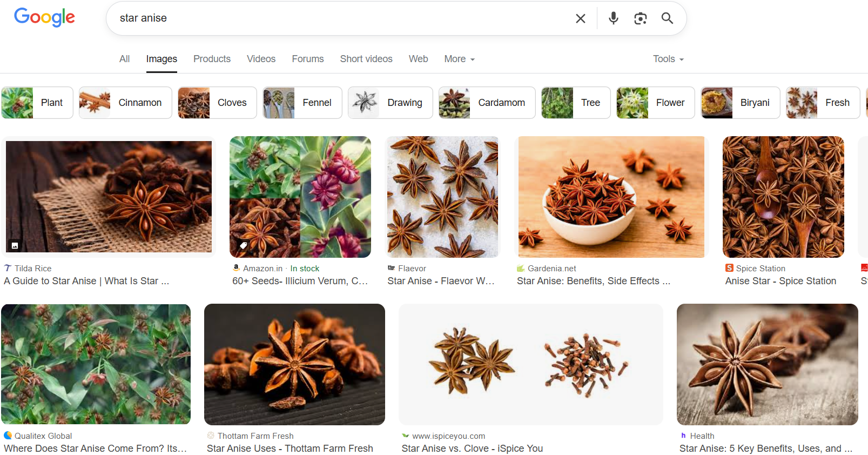Open the Qualitex Global tree branch image
This screenshot has width=868, height=455.
pyautogui.click(x=96, y=364)
